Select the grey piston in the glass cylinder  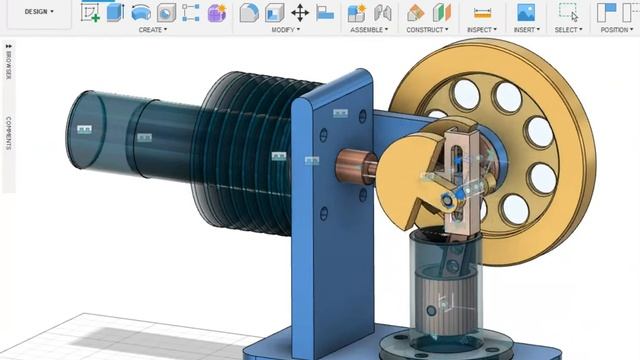click(x=446, y=305)
